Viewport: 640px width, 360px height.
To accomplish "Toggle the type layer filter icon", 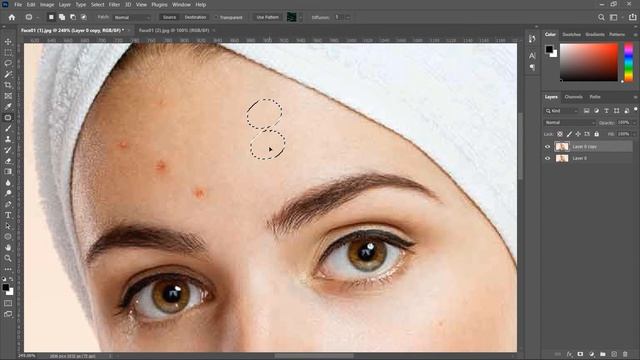I will coord(607,111).
